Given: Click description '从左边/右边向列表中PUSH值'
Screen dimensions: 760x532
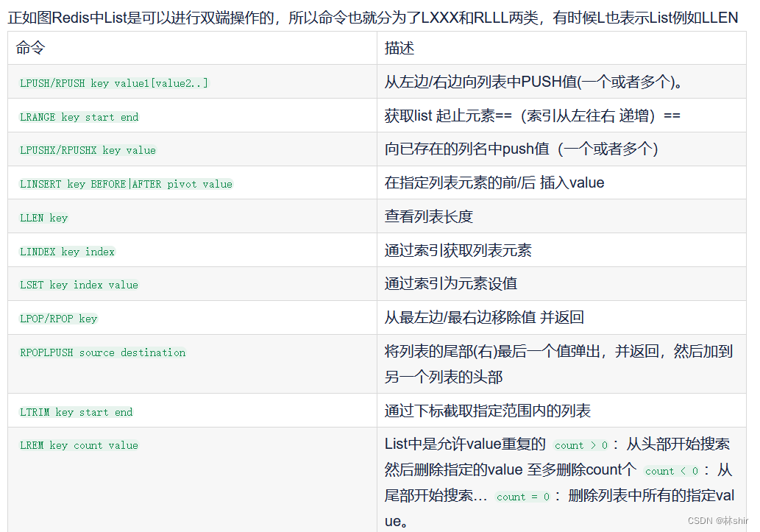Looking at the screenshot, I should [533, 82].
